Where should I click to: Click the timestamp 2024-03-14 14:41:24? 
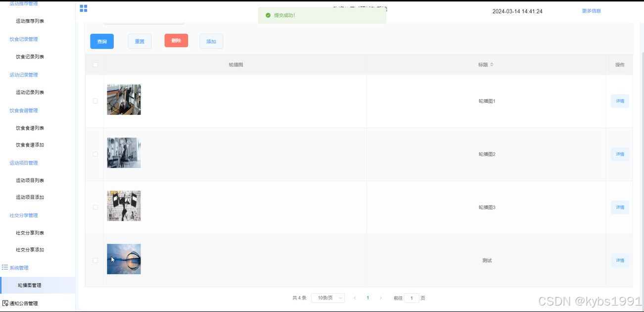click(x=517, y=11)
